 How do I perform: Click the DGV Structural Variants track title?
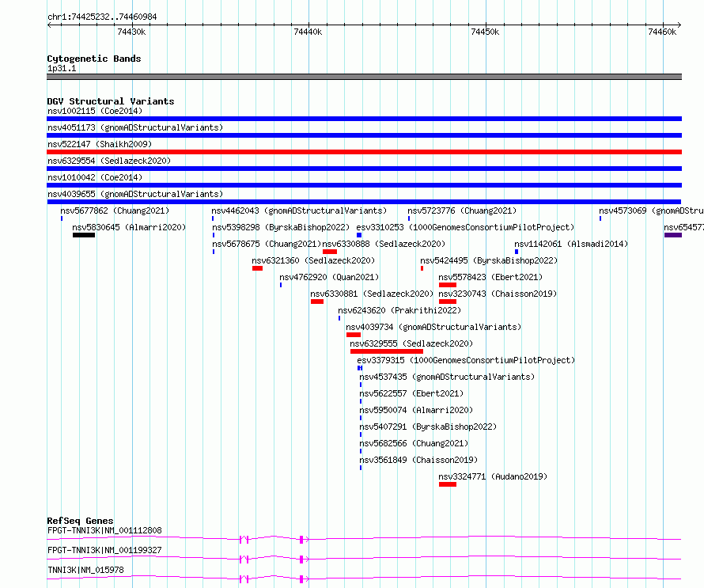click(111, 101)
